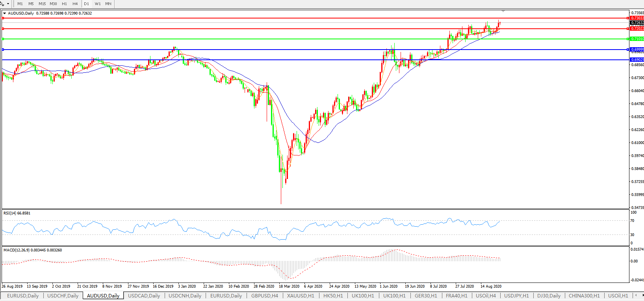
Task: Click the blue 0.69999 price level label
Action: click(637, 50)
